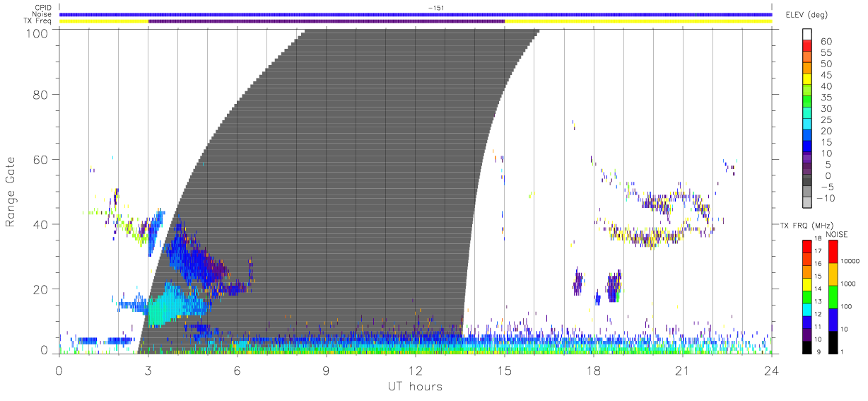Click ELEV color bar label 55
Image resolution: width=868 pixels, height=401 pixels.
[x=826, y=53]
